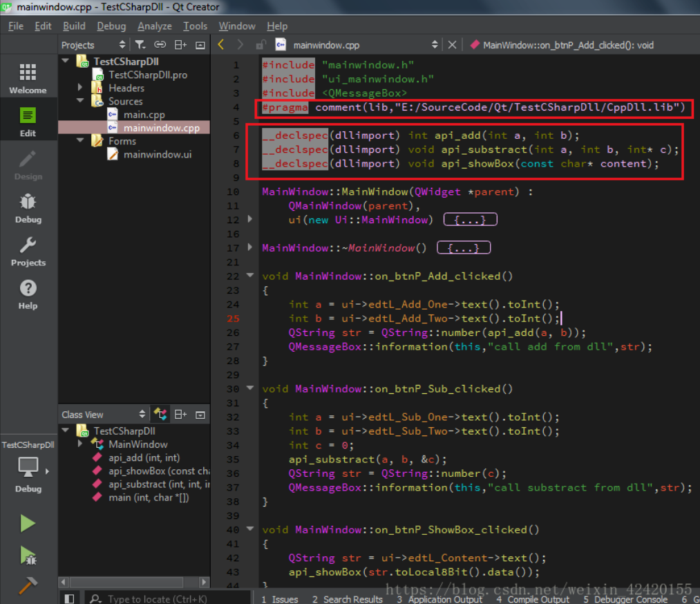Click the filter tree icon in Projects panel

click(x=140, y=45)
